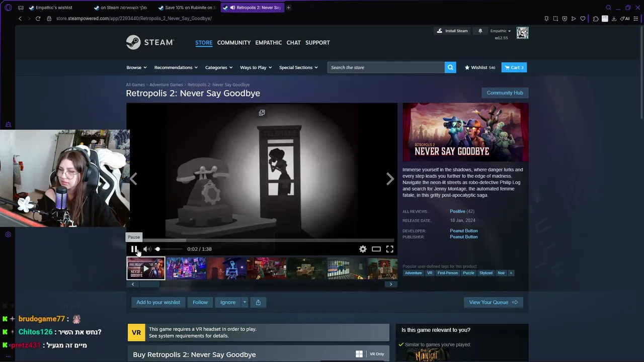
Task: Go to the STORE tab
Action: click(x=204, y=43)
